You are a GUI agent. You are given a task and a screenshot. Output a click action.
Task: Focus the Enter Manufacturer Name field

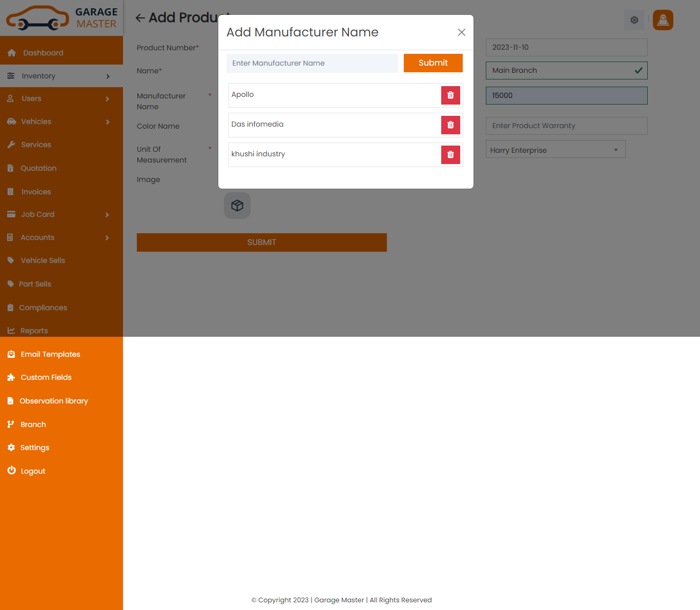[312, 63]
